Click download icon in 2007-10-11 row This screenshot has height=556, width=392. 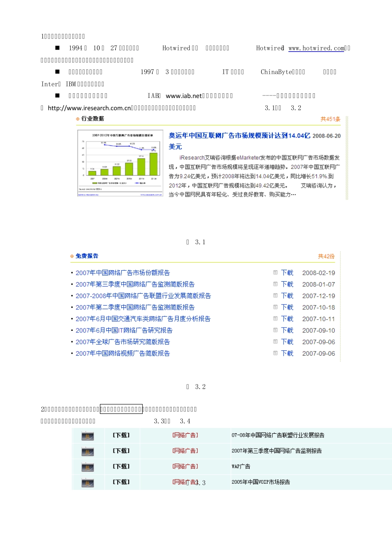click(x=275, y=319)
